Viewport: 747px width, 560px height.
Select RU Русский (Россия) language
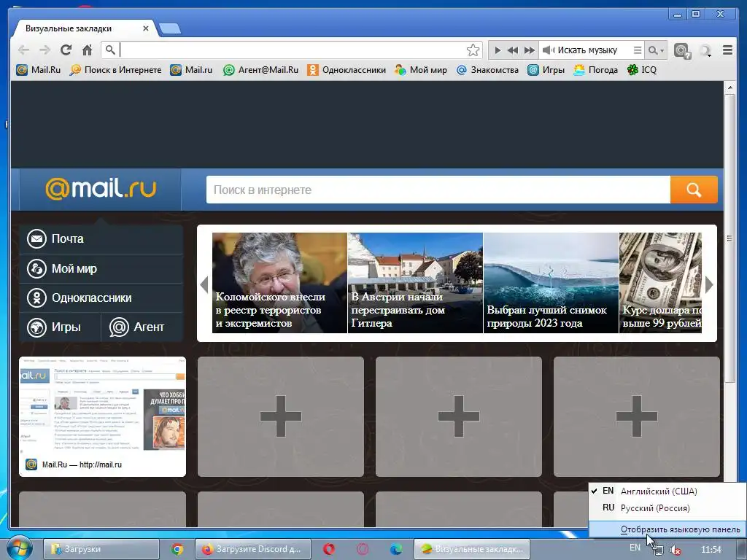pos(667,508)
